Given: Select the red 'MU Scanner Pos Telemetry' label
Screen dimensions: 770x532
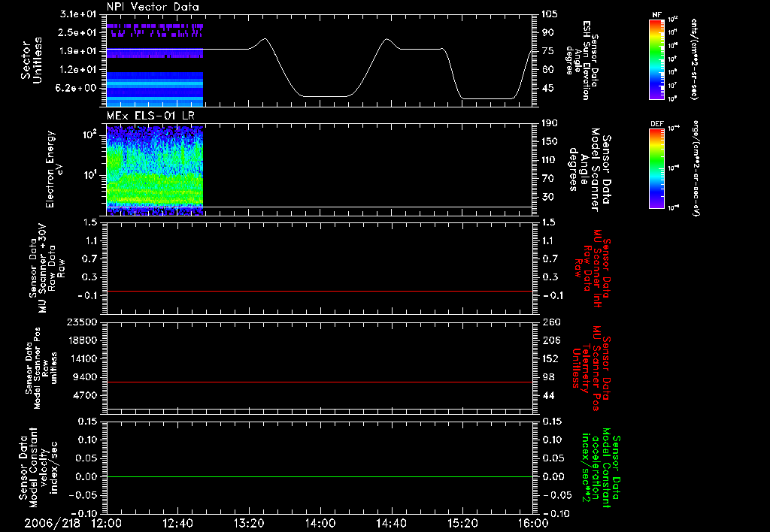Looking at the screenshot, I should point(591,368).
